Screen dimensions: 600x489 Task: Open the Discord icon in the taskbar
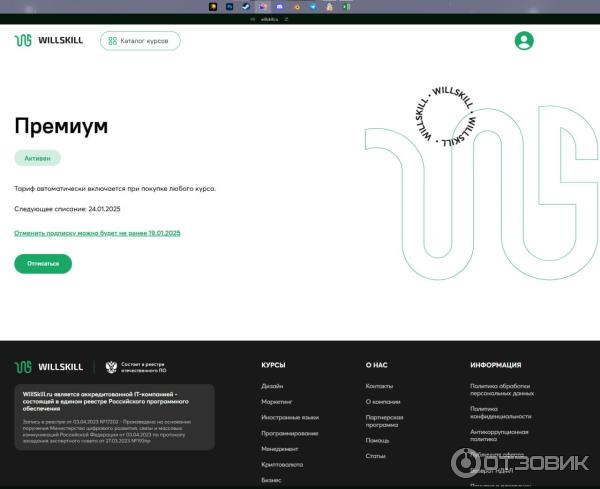[280, 7]
